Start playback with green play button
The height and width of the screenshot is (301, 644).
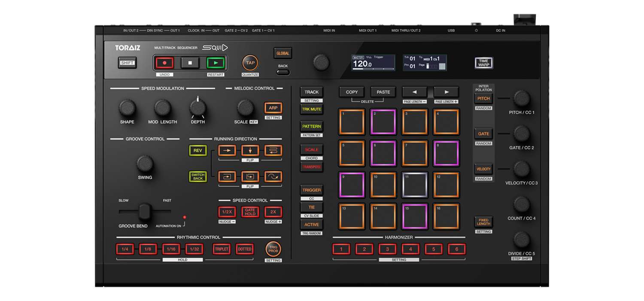[x=216, y=63]
